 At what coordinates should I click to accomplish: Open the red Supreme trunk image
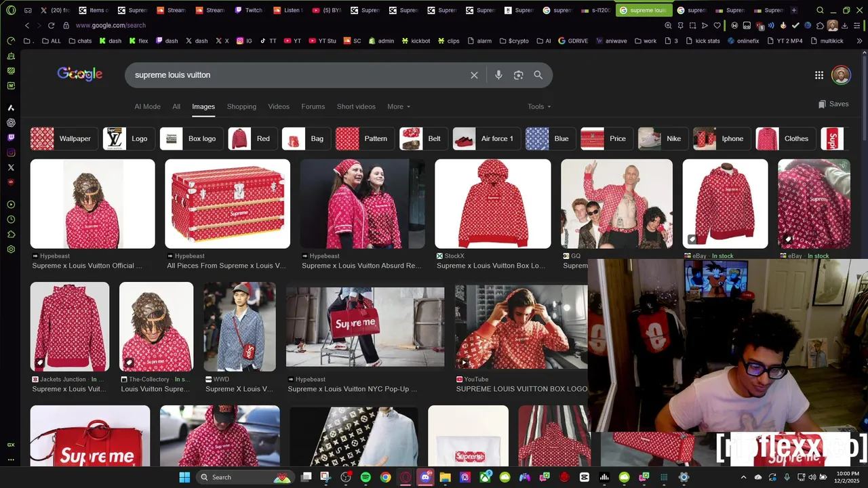pyautogui.click(x=227, y=204)
